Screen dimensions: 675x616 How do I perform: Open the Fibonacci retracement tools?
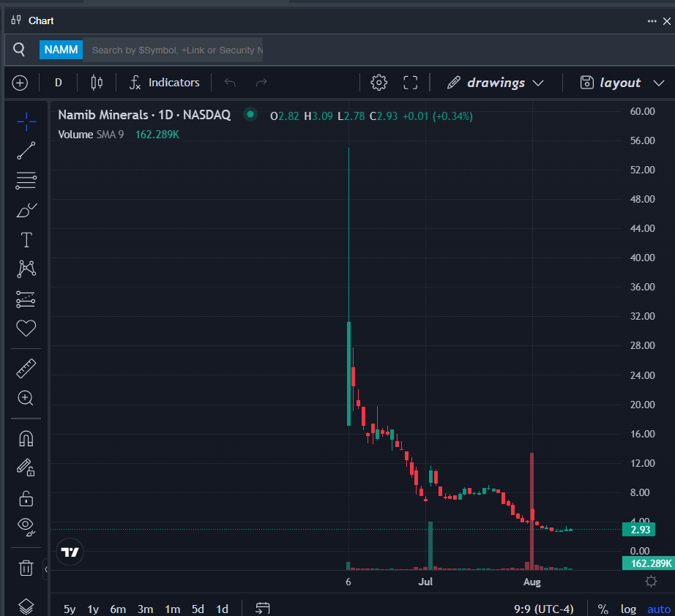click(x=26, y=181)
